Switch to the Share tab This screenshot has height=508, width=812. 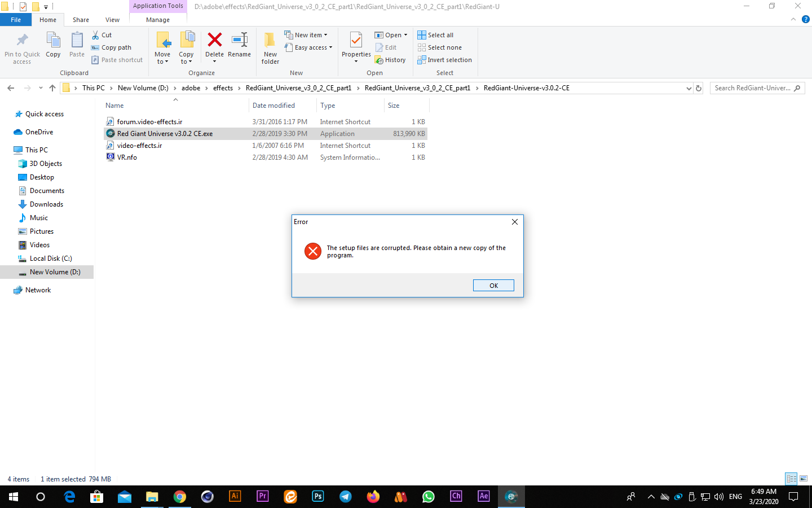pos(81,20)
